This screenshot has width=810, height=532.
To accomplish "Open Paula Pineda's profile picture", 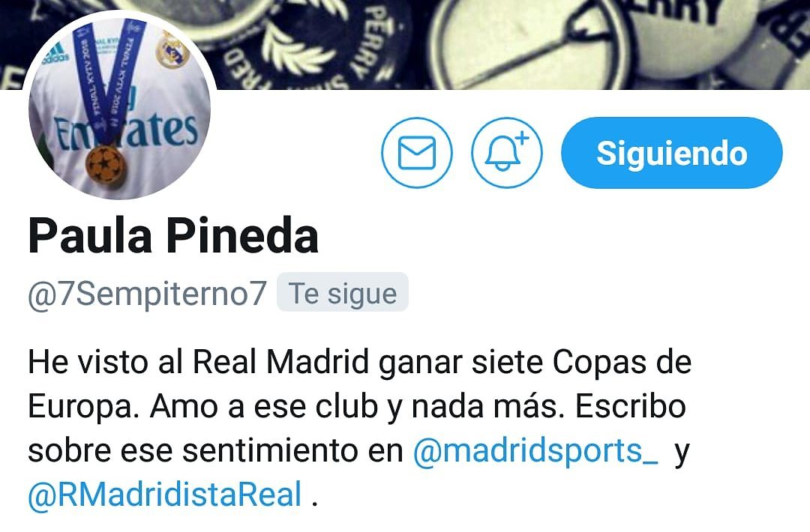I will [x=119, y=107].
